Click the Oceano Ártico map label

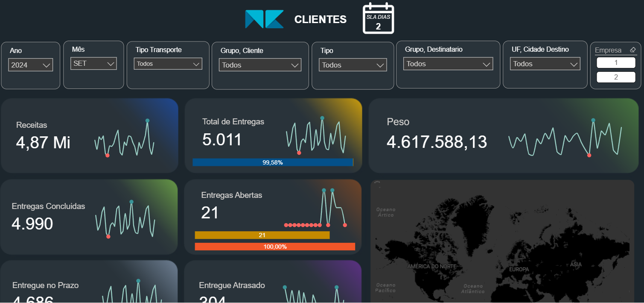pyautogui.click(x=386, y=212)
